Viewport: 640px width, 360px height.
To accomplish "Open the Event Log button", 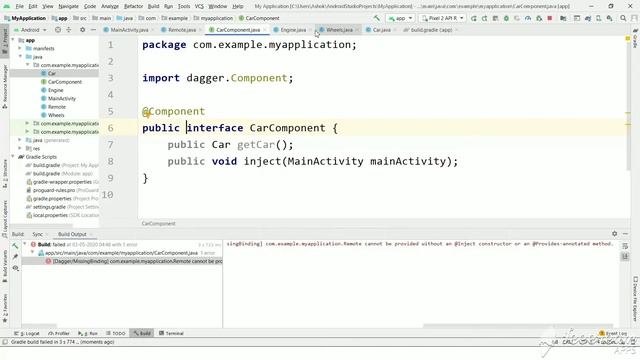I will coord(613,333).
